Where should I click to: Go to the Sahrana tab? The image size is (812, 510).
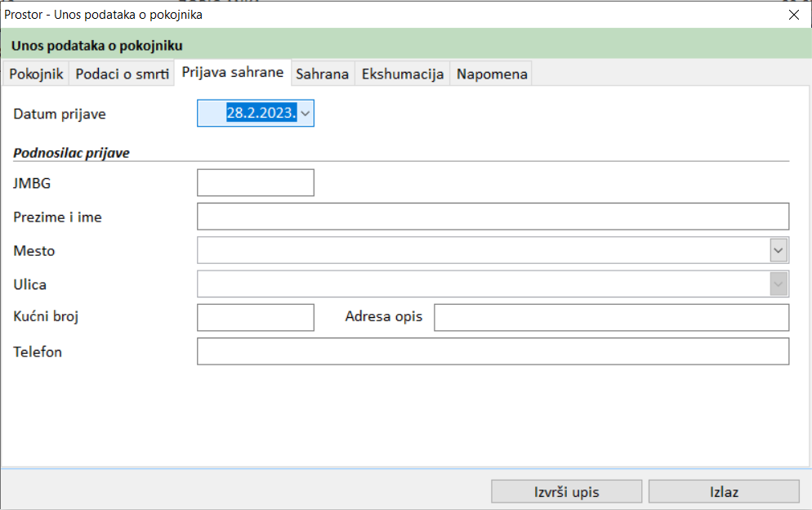[x=322, y=74]
